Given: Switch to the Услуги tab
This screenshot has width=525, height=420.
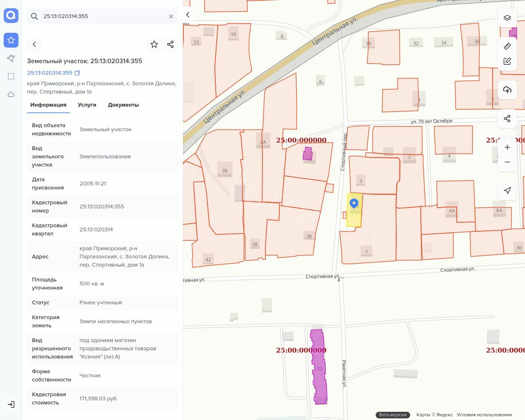Looking at the screenshot, I should point(87,105).
